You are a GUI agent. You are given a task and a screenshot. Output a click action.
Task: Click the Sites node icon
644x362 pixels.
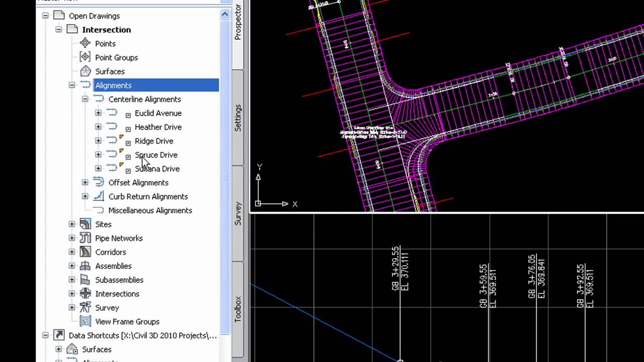pyautogui.click(x=86, y=224)
